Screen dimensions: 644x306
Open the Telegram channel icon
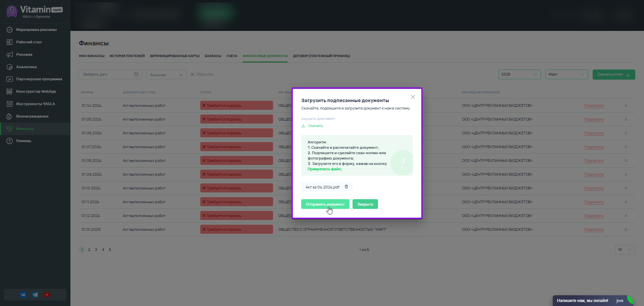click(35, 295)
